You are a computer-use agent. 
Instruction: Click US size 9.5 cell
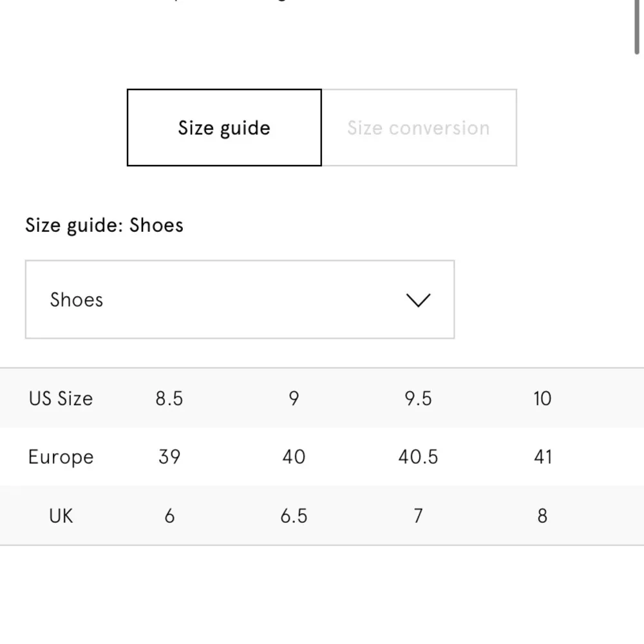point(418,398)
